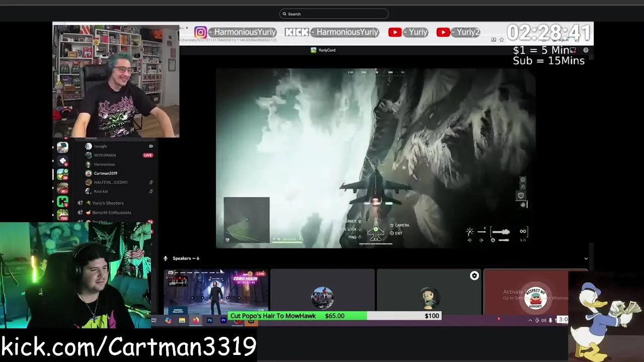The image size is (644, 362).
Task: Join the Yuriy's Shooters voice channel
Action: pos(108,203)
